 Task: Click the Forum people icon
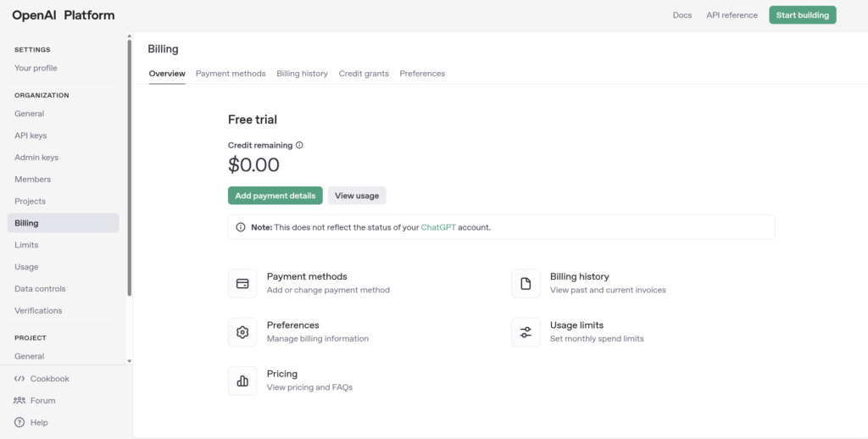19,401
